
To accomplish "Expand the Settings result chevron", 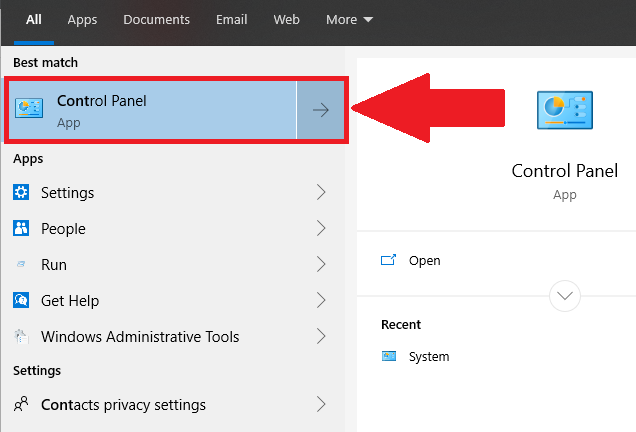I will pyautogui.click(x=321, y=192).
